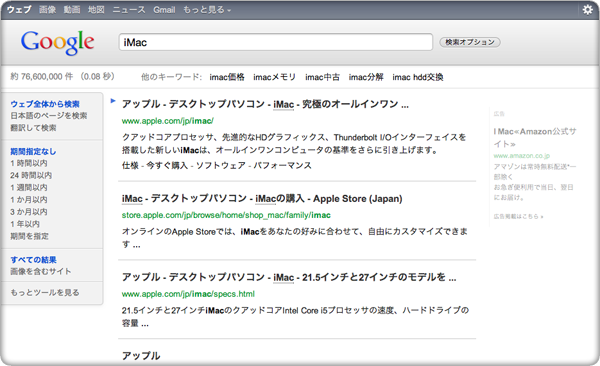
Task: Select すべての結果 filter
Action: point(33,260)
